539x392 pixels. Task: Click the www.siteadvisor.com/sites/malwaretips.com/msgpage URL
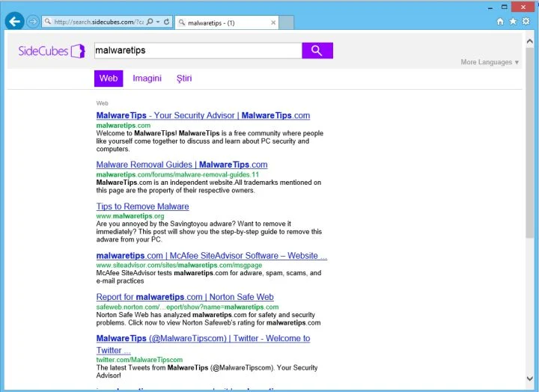coord(179,266)
